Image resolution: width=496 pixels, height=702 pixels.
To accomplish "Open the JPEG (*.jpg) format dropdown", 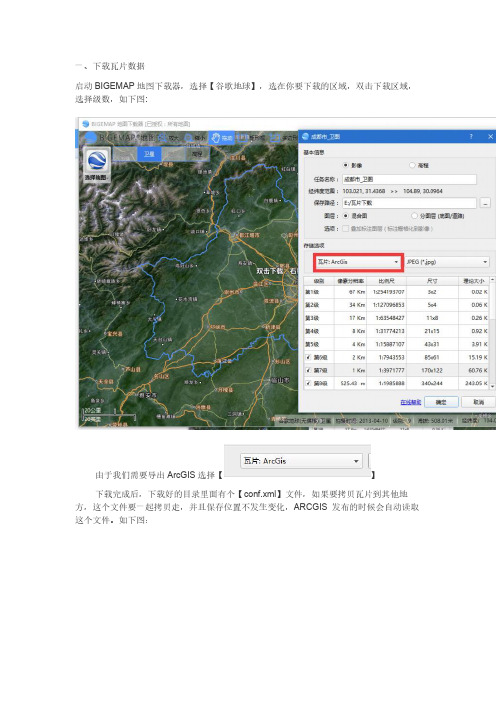I will pyautogui.click(x=447, y=262).
